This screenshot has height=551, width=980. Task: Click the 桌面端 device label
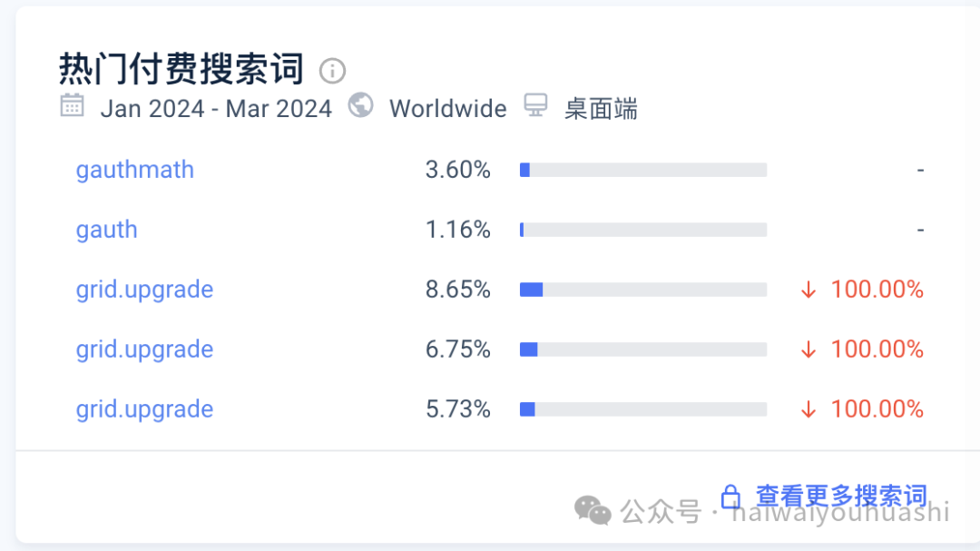(x=601, y=110)
